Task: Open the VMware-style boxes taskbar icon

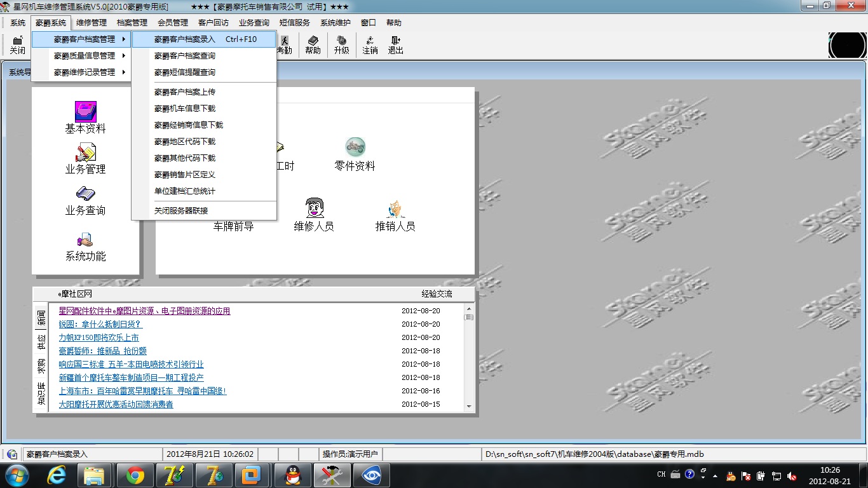Action: point(252,475)
